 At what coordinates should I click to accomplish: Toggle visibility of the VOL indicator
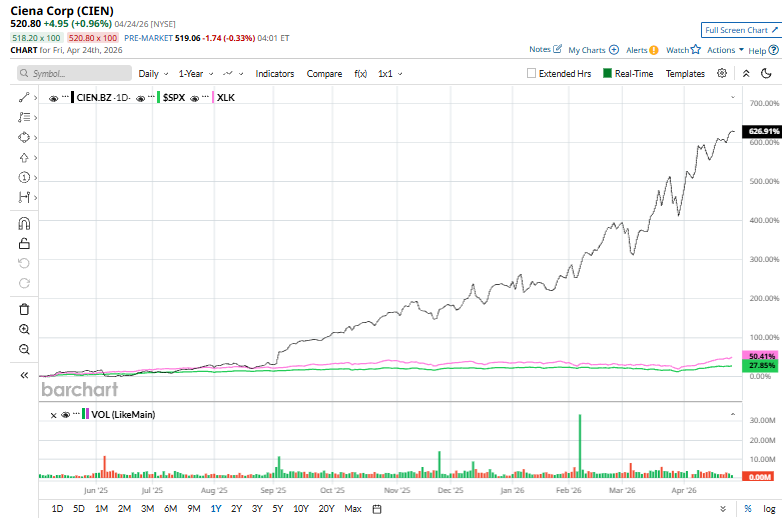[x=65, y=415]
